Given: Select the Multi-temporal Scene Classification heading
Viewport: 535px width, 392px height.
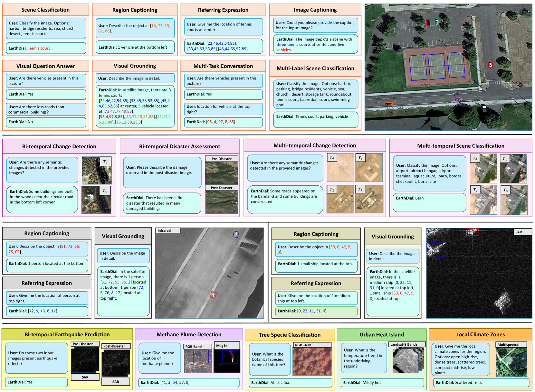Looking at the screenshot, I should point(461,146).
